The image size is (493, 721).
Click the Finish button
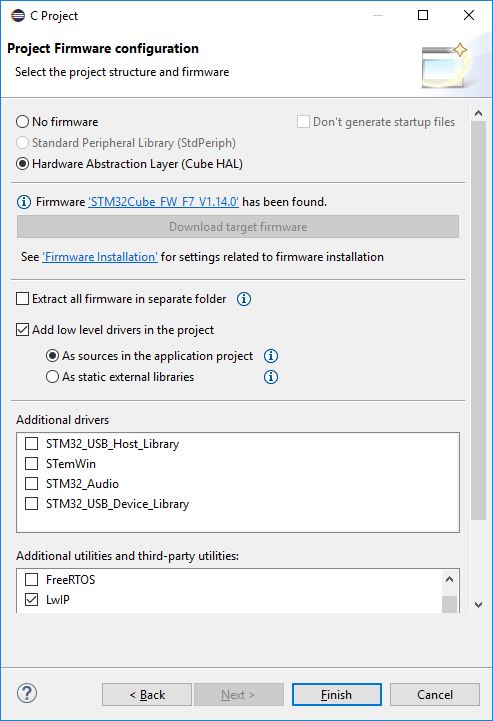click(x=337, y=694)
